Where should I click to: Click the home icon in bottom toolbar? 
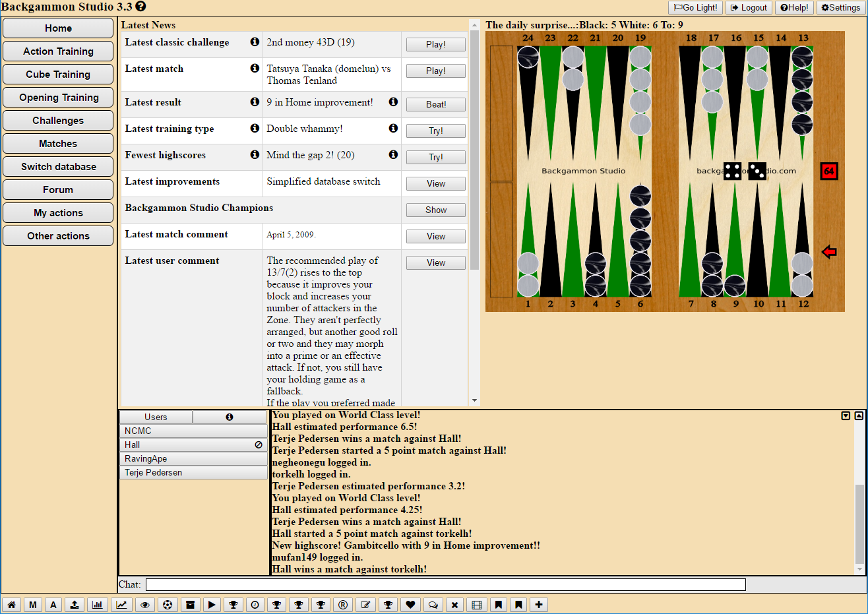coord(11,604)
